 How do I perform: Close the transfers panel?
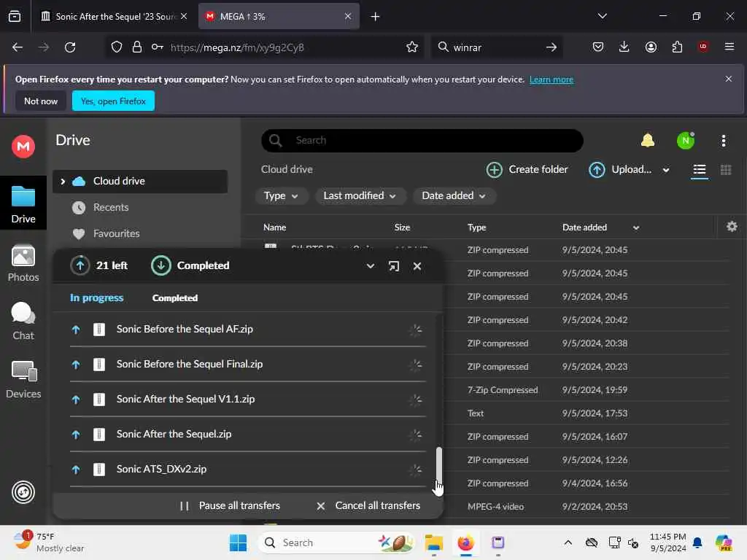coord(417,266)
